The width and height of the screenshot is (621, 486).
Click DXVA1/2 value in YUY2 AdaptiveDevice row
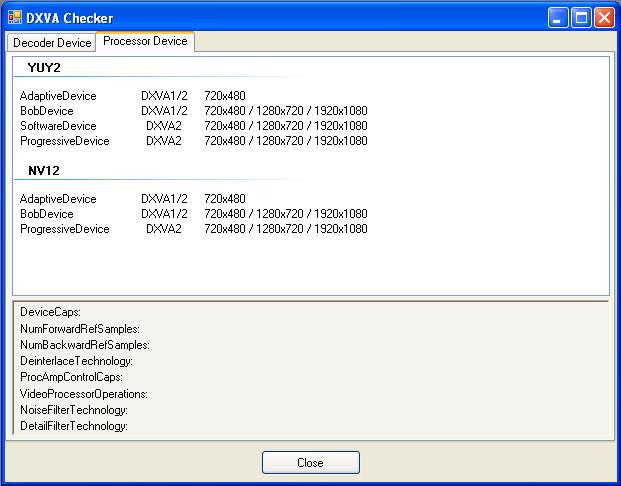(164, 96)
